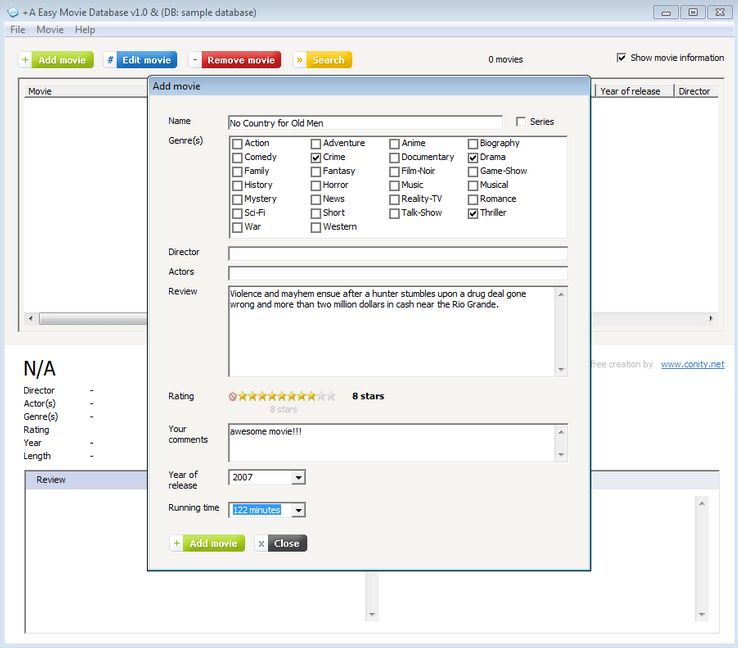Click the no-rating red circle icon
The width and height of the screenshot is (738, 648).
(233, 397)
